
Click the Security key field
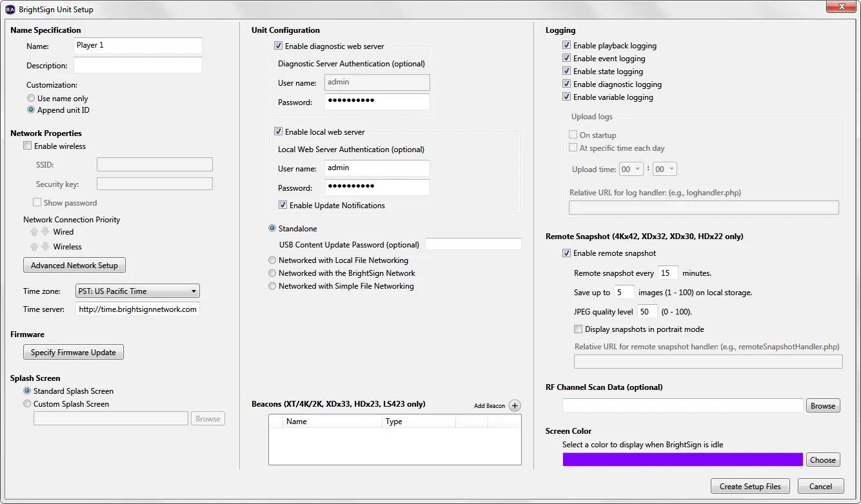point(155,184)
